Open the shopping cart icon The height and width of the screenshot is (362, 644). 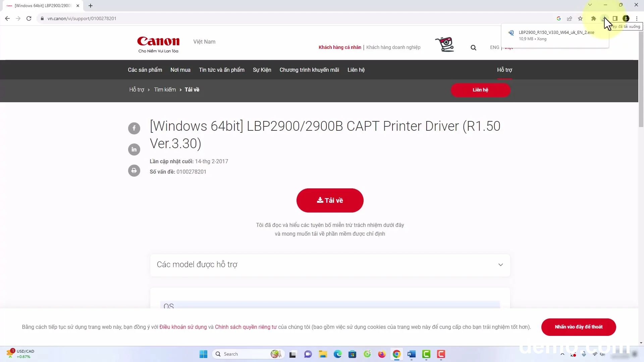[x=445, y=44]
